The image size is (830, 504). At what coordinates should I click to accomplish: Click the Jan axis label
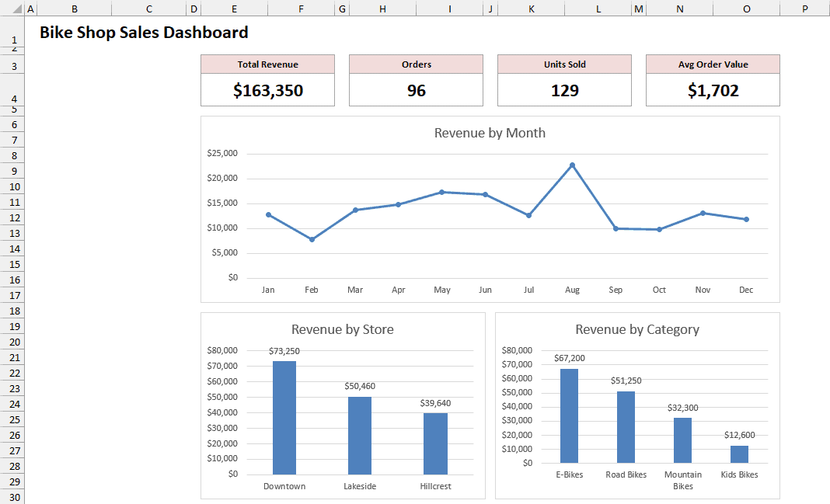click(268, 290)
